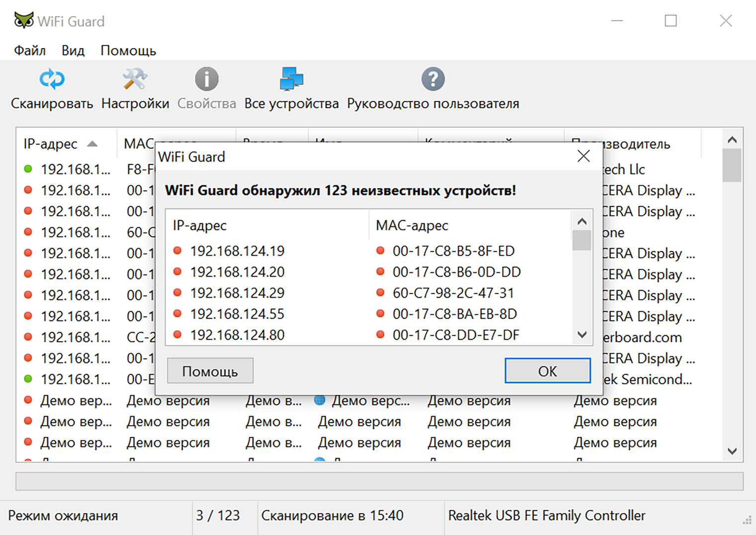756x535 pixels.
Task: Click Режим ожидания status text
Action: pyautogui.click(x=63, y=516)
